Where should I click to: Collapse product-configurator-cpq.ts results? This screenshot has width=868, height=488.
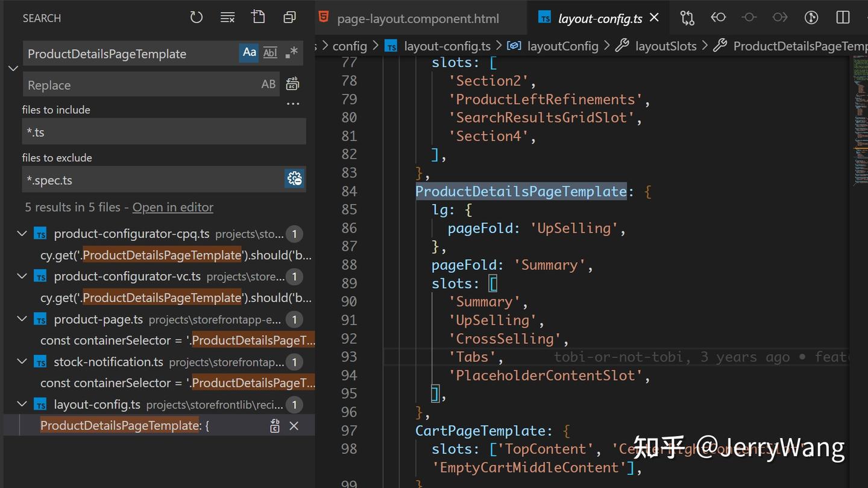point(22,234)
